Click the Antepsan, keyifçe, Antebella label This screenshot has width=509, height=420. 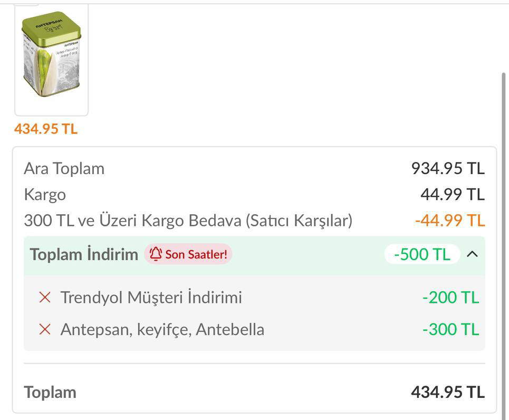tap(162, 329)
